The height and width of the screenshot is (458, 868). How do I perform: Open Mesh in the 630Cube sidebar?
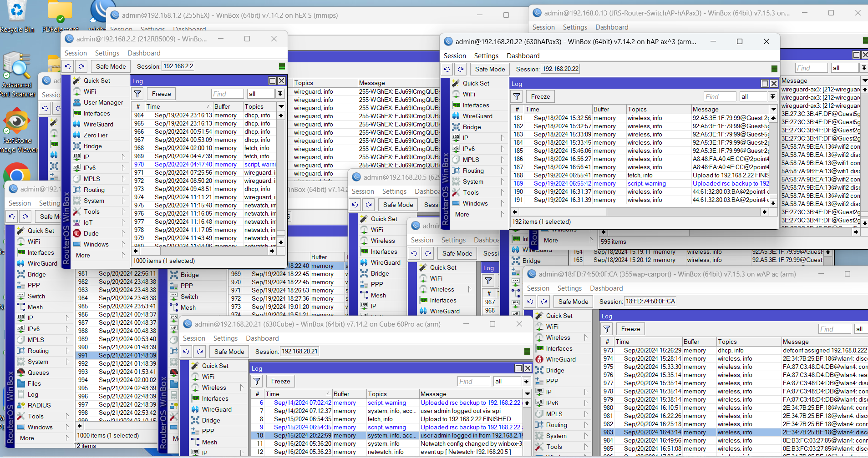(209, 442)
